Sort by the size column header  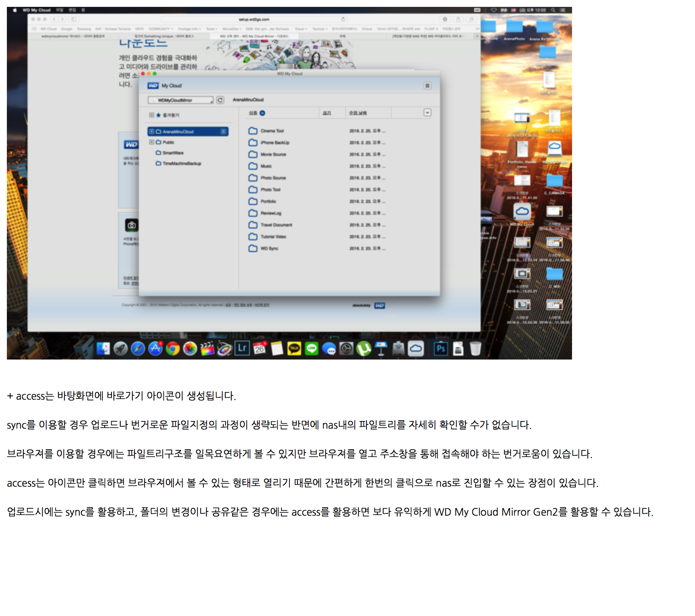point(327,113)
